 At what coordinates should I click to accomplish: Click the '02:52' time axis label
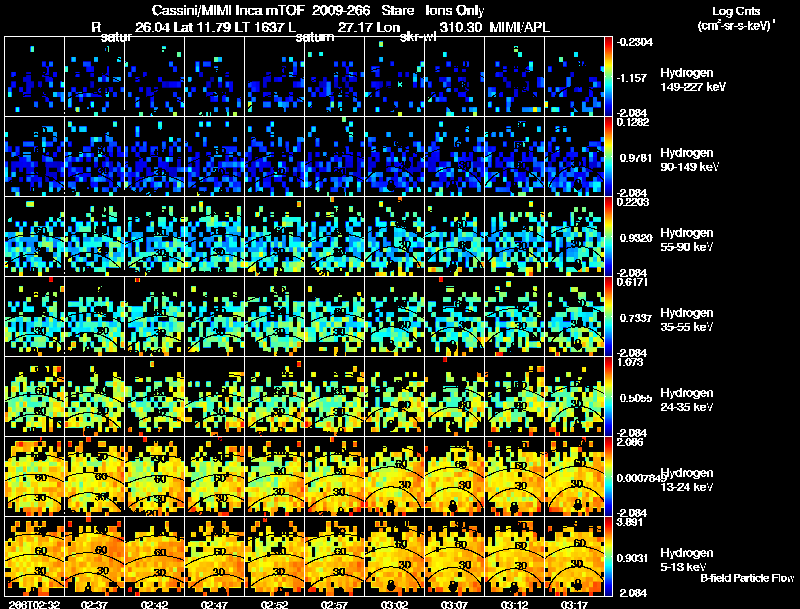(274, 604)
